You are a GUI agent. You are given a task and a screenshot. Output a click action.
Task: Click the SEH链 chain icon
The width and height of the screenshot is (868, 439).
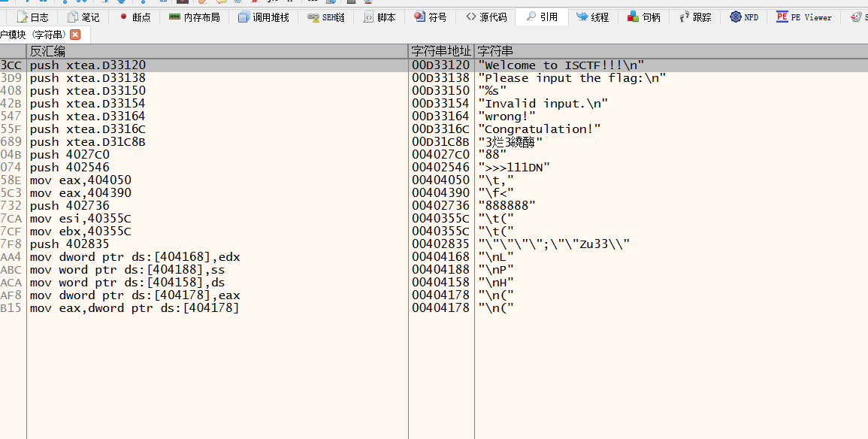(x=313, y=17)
